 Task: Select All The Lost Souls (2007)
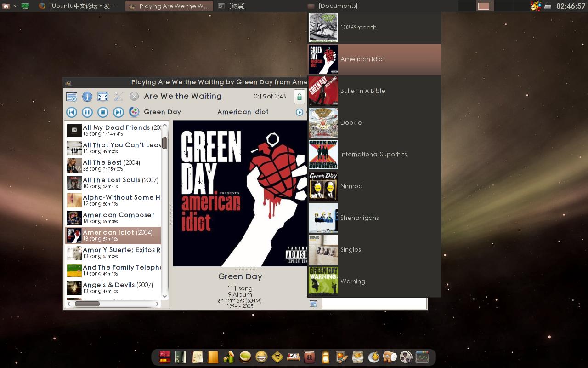pyautogui.click(x=113, y=183)
